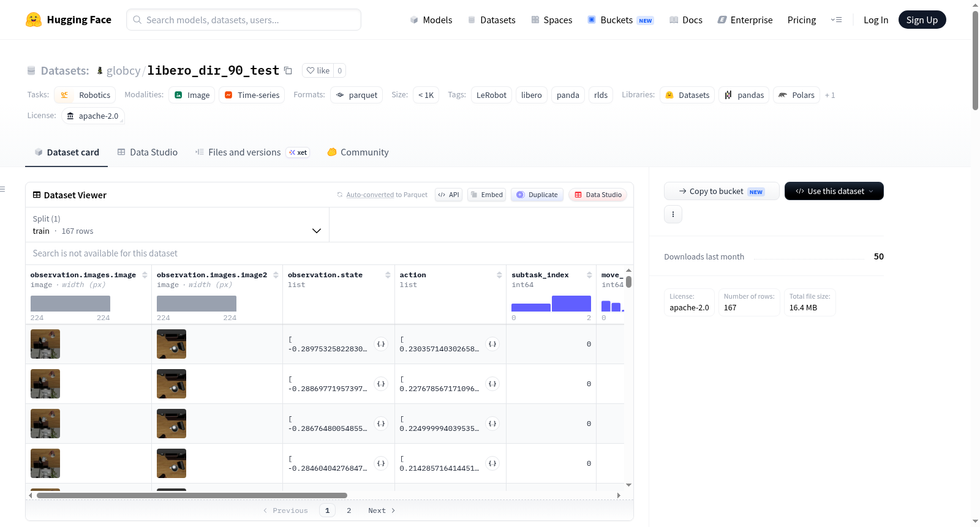Focus the search models and datasets field
980x527 pixels.
[244, 20]
